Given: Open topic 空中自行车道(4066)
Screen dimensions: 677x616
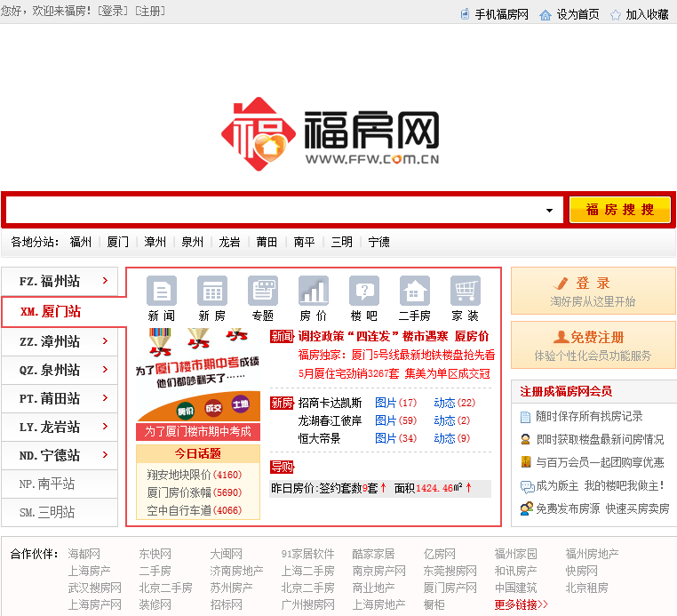Looking at the screenshot, I should coord(195,510).
